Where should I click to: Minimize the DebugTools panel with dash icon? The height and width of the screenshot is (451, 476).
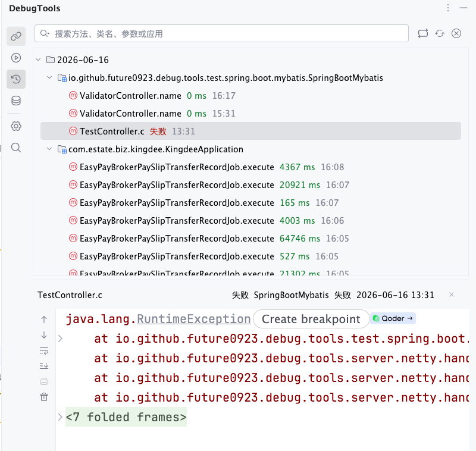pos(464,8)
